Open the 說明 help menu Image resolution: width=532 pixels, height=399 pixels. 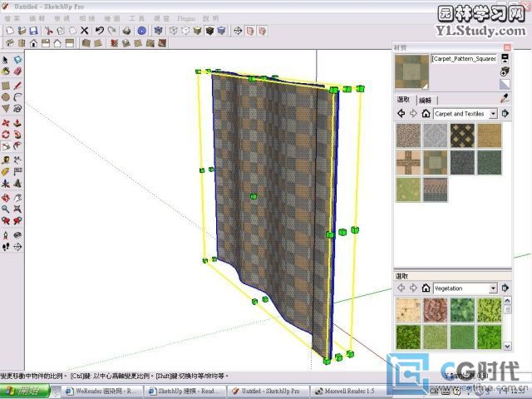210,18
